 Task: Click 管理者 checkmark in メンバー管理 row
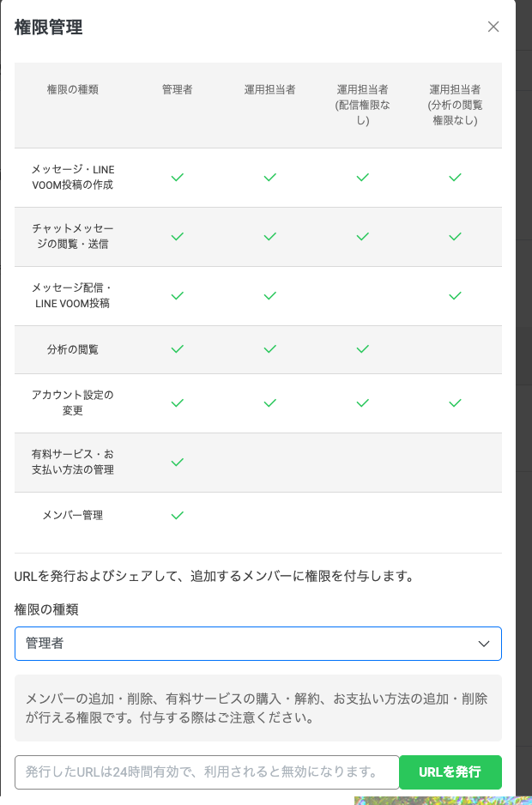[177, 516]
